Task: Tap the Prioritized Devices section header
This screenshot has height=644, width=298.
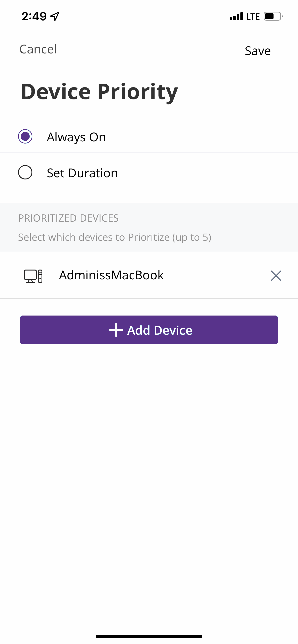Action: click(68, 218)
